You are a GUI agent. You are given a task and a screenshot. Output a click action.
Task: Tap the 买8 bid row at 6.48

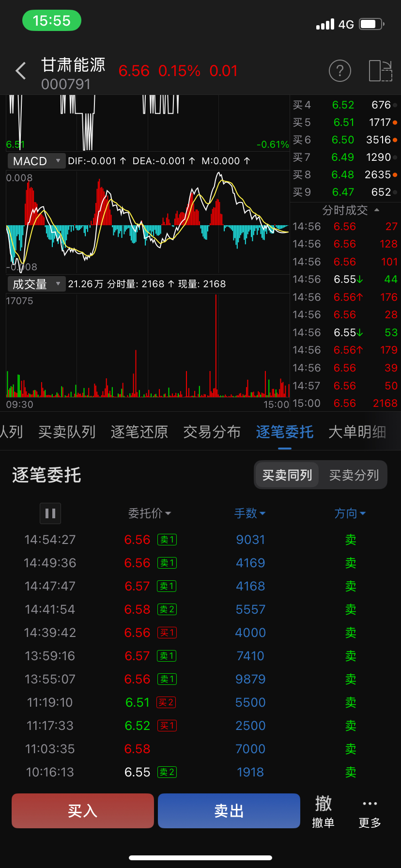(345, 175)
